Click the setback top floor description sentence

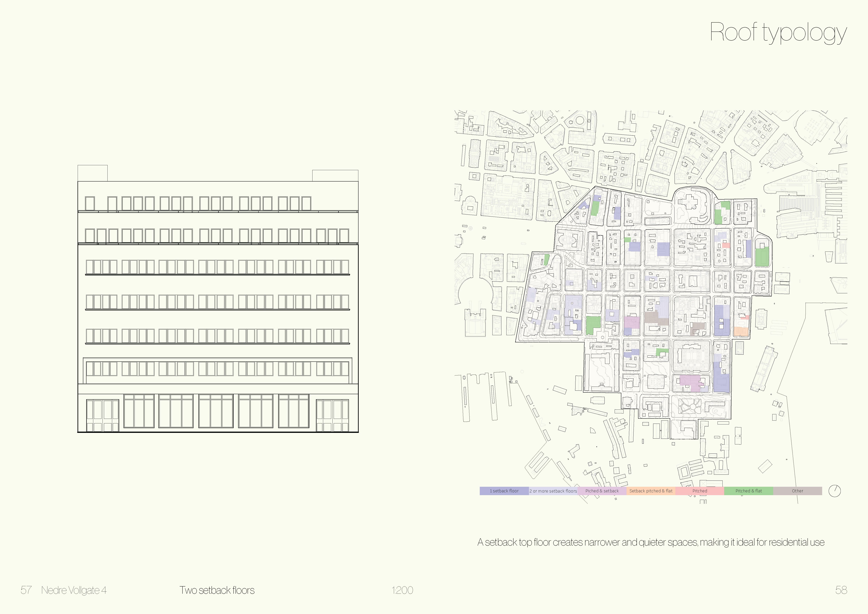tap(651, 542)
